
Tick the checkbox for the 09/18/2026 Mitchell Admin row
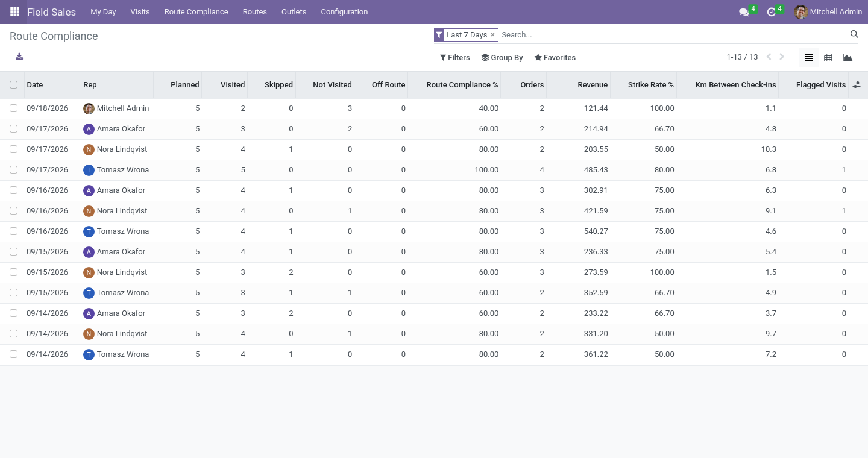14,108
